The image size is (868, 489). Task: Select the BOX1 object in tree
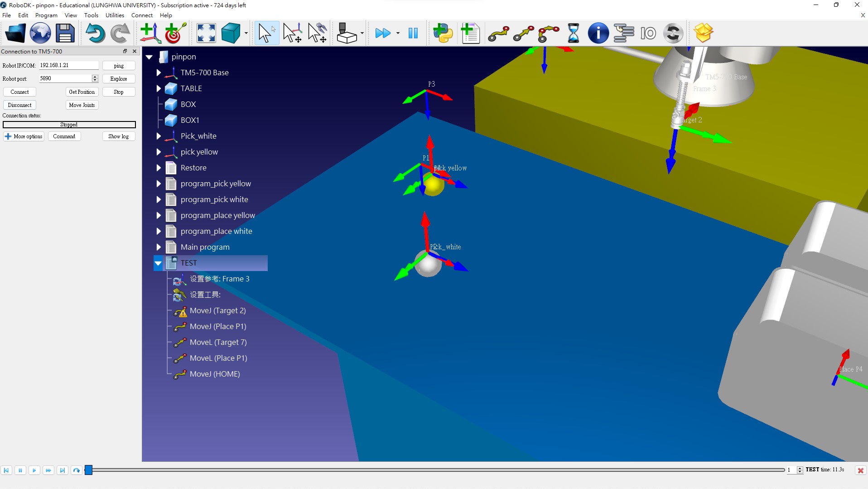(x=190, y=120)
